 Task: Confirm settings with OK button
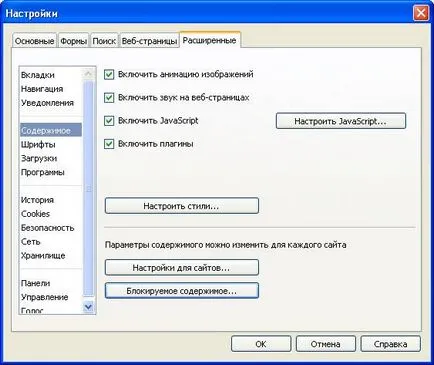pyautogui.click(x=261, y=344)
